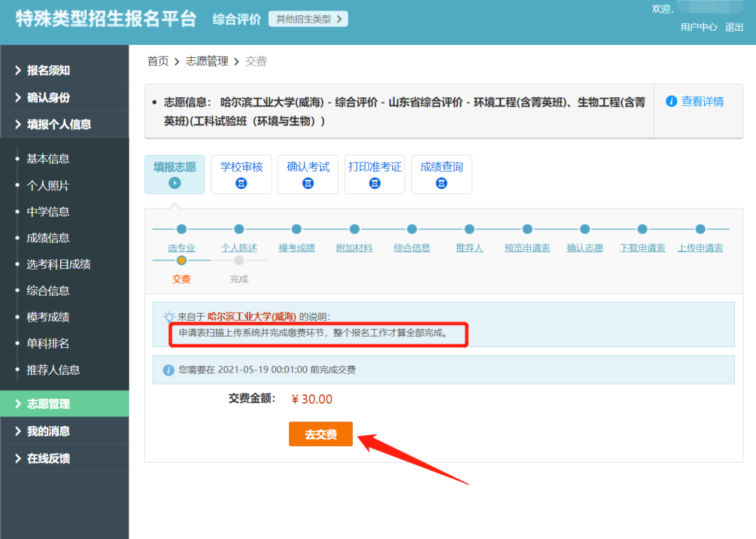Screen dimensions: 756x539
Task: Click 首页 in the breadcrumb
Action: click(157, 61)
